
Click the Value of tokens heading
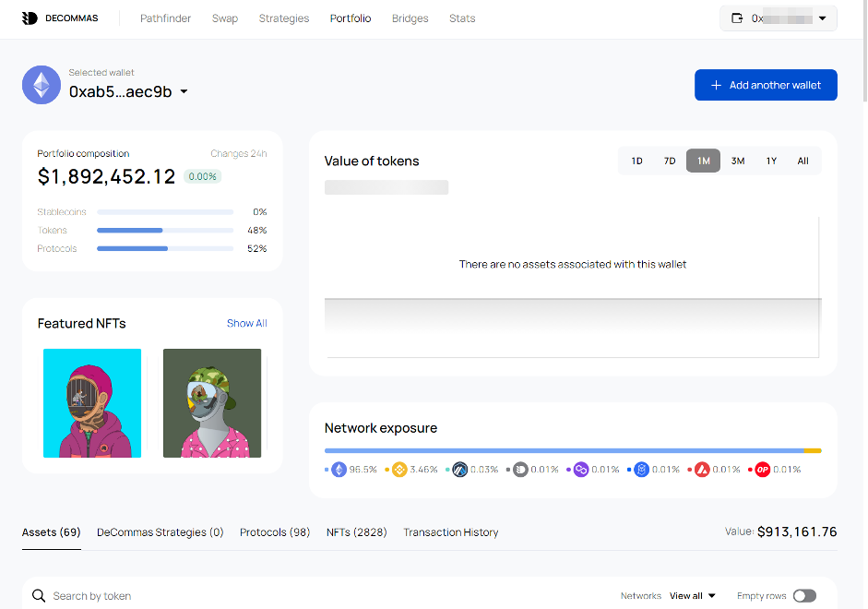372,161
